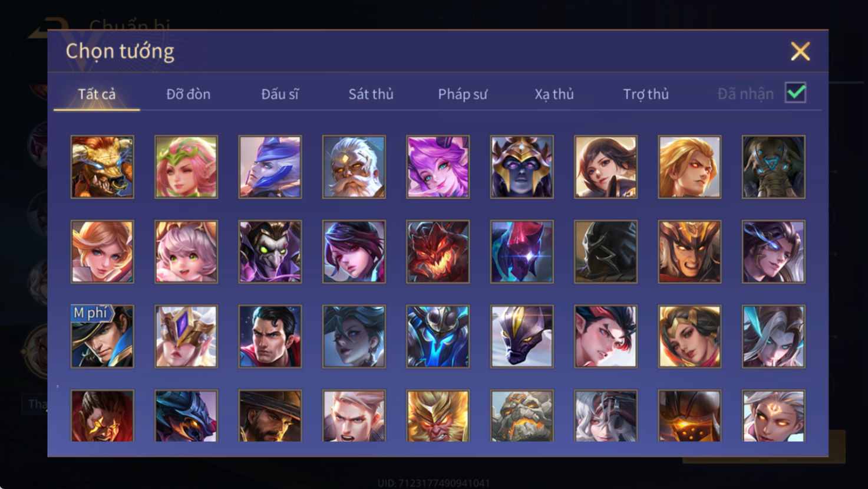Filter heroes by 'Sát thủ'
868x489 pixels.
click(371, 94)
